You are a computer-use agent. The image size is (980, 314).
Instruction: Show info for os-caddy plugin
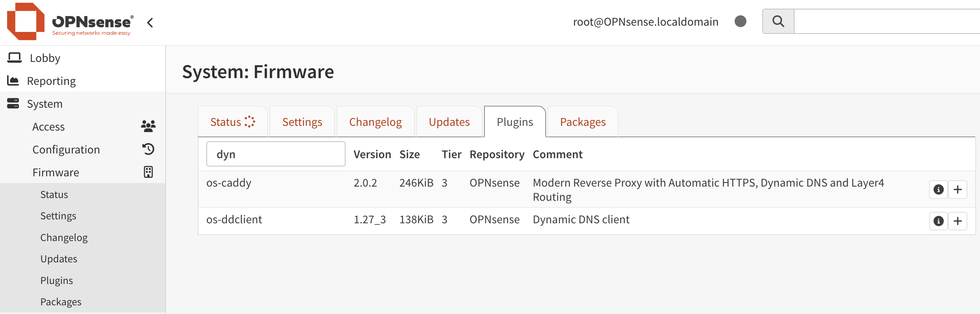pos(938,190)
